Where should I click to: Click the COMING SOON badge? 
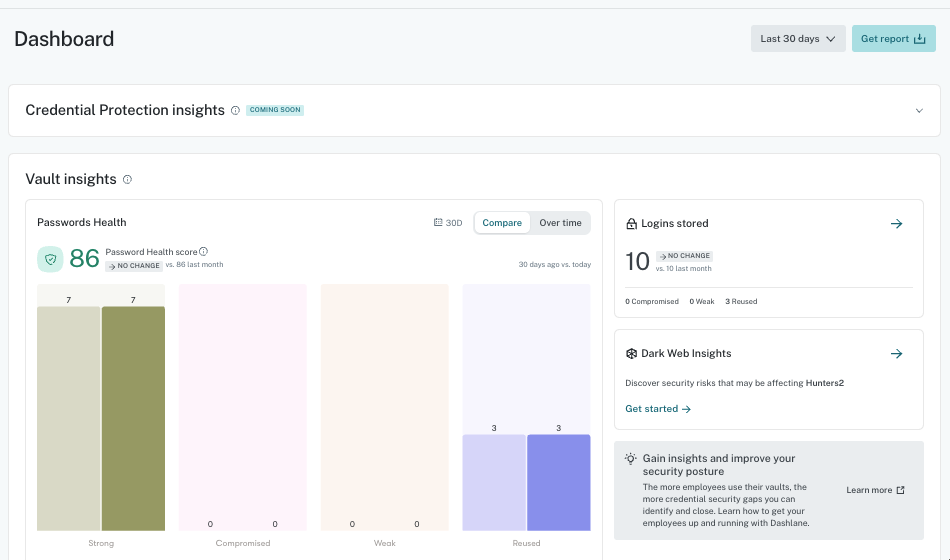tap(275, 110)
